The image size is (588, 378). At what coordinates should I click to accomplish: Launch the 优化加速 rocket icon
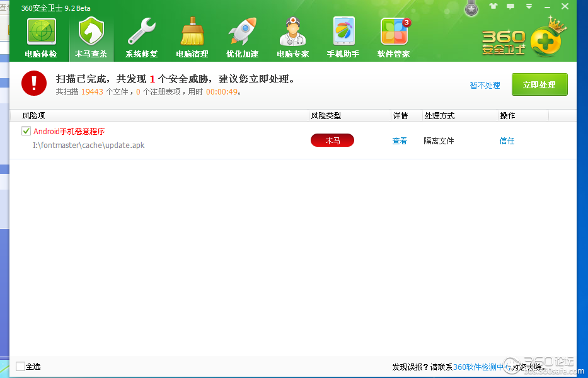point(242,38)
